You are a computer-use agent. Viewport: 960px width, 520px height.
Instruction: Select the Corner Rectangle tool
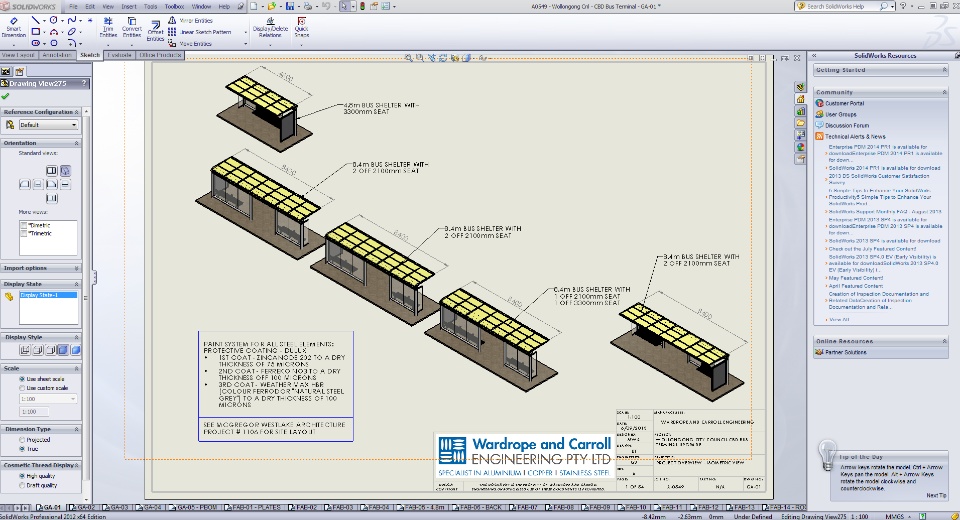[36, 32]
